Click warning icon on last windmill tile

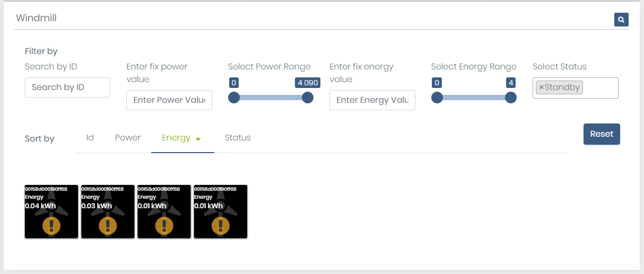pos(220,225)
